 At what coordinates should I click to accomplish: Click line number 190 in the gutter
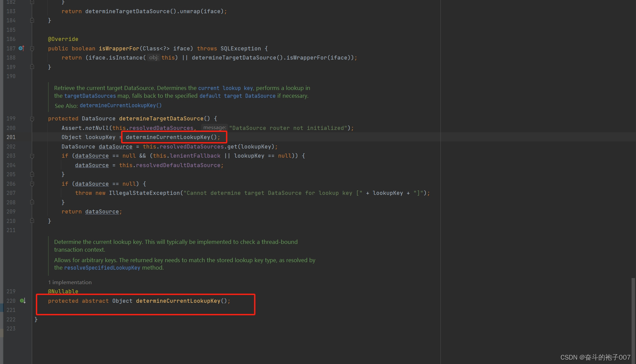tap(11, 76)
